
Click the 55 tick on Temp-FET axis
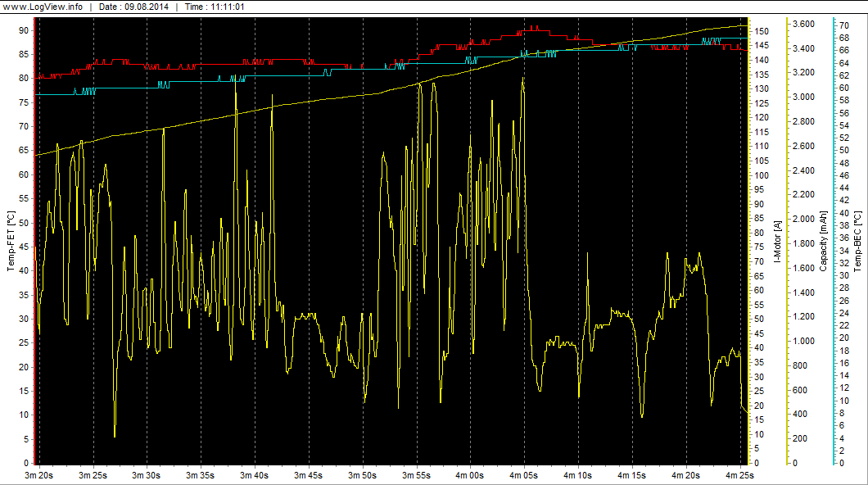(x=24, y=198)
